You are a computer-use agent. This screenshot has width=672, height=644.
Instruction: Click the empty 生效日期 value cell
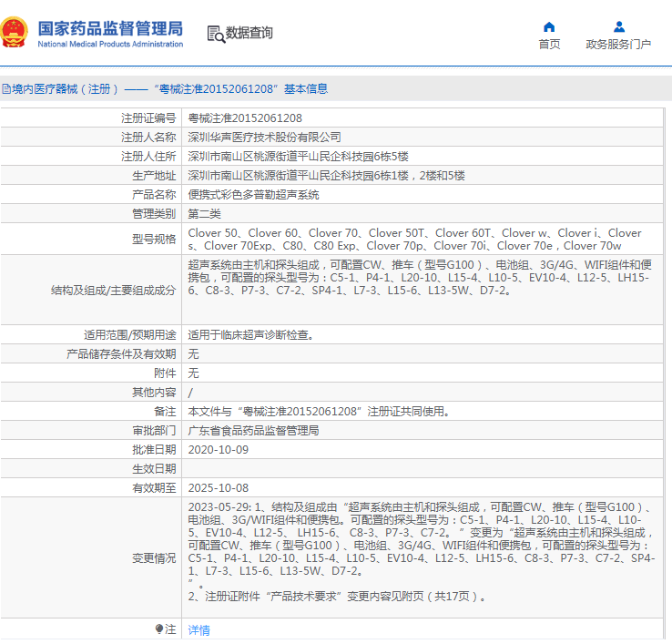click(423, 468)
